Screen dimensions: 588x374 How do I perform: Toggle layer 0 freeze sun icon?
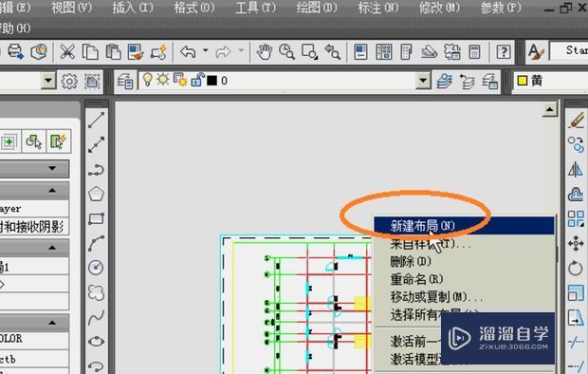(163, 80)
